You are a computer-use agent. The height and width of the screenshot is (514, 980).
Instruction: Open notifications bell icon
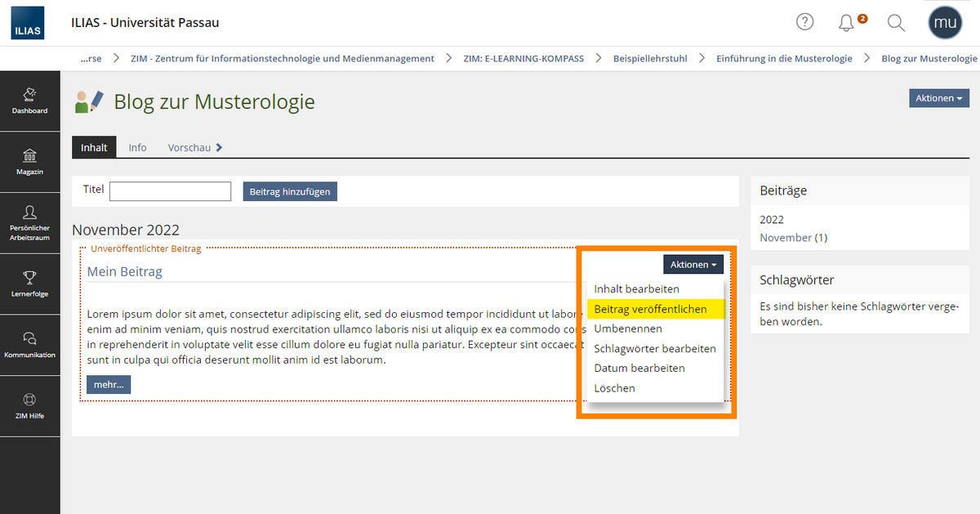click(847, 23)
